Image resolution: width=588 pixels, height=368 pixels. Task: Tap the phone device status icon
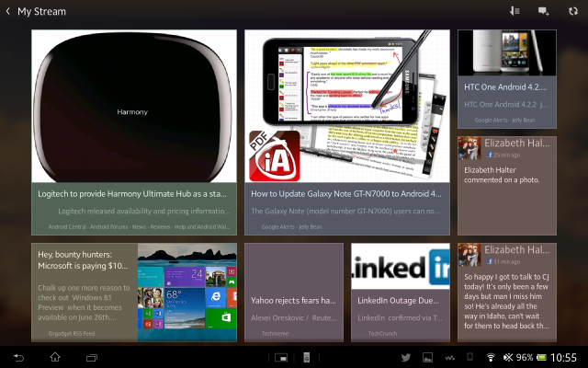(x=469, y=357)
